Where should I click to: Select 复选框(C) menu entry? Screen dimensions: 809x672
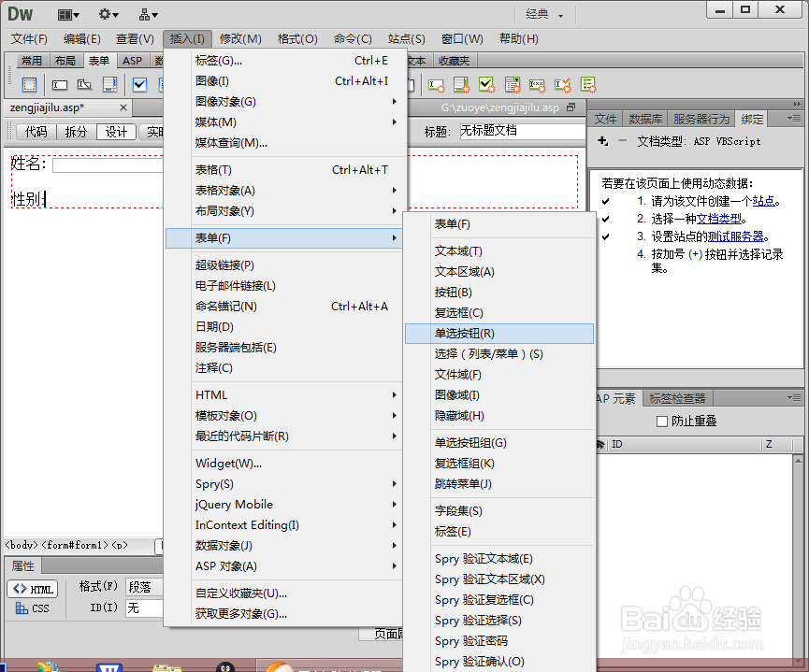pyautogui.click(x=499, y=313)
